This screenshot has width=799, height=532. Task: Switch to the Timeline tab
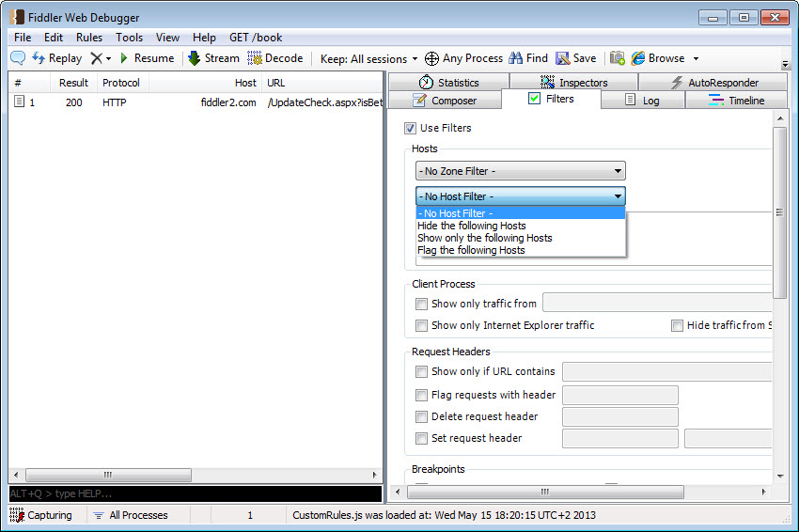pos(736,101)
